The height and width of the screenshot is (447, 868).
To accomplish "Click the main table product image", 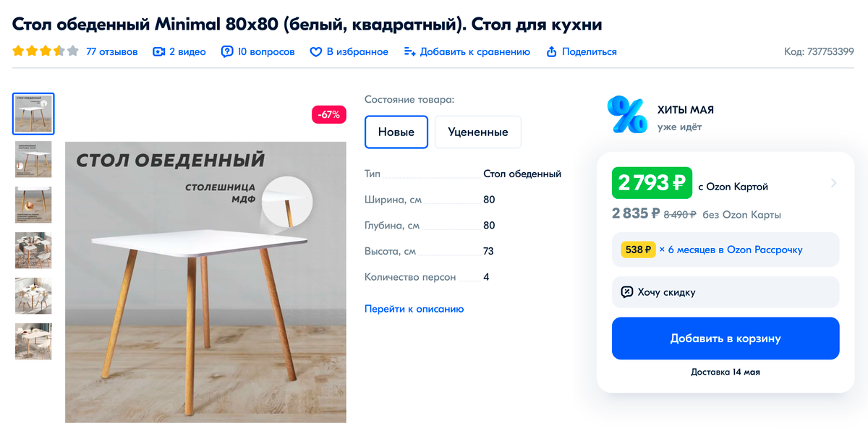I will (x=206, y=282).
